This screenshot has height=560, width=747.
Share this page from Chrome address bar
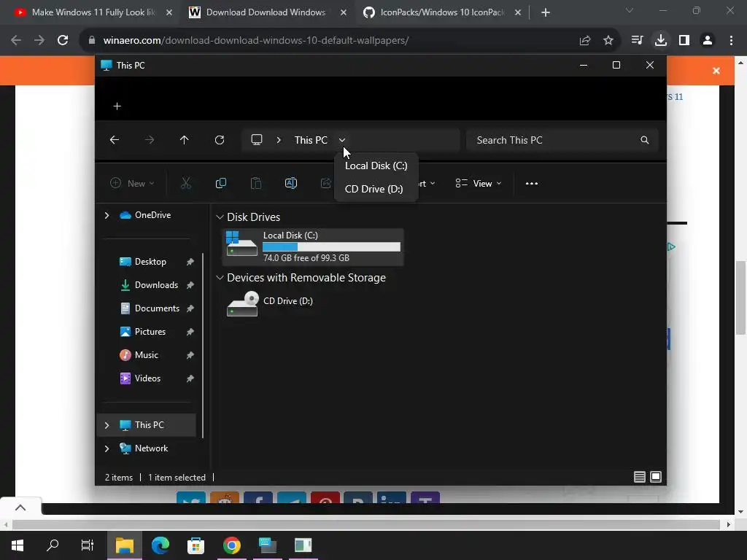pos(585,40)
